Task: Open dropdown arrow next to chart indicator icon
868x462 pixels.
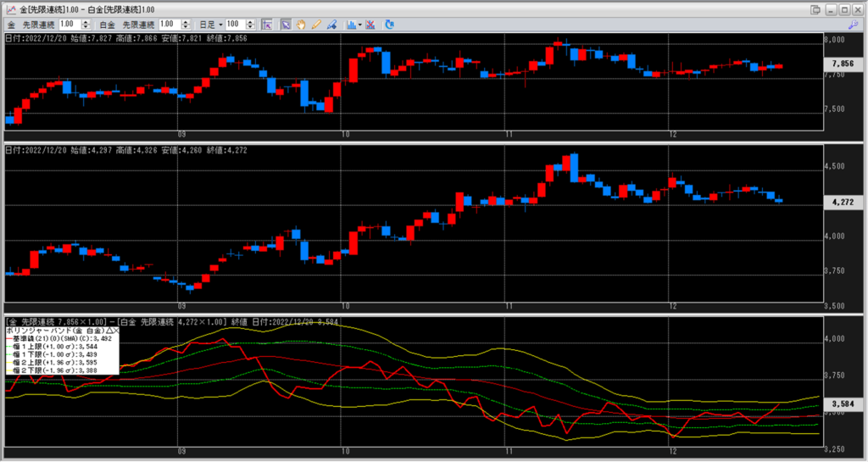Action: 360,25
